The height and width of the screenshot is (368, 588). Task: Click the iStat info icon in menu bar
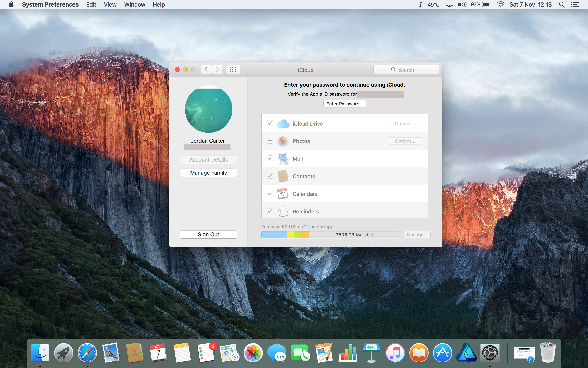(420, 5)
